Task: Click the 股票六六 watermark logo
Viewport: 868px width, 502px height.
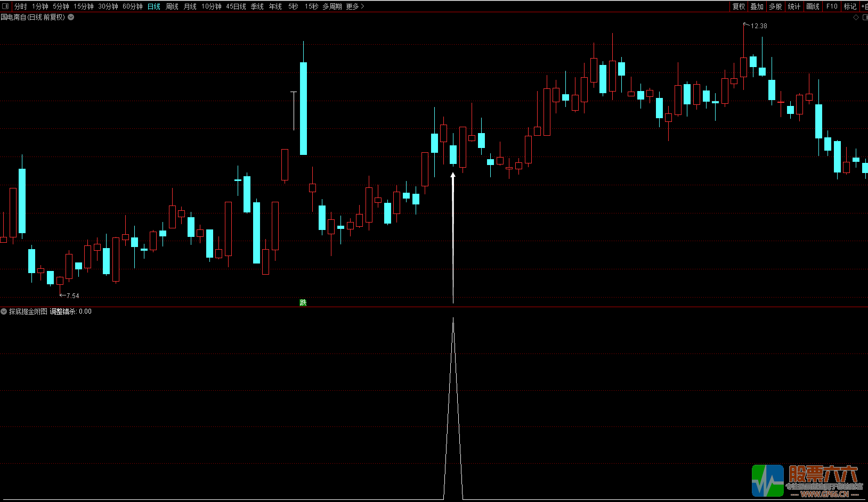Action: [x=807, y=481]
